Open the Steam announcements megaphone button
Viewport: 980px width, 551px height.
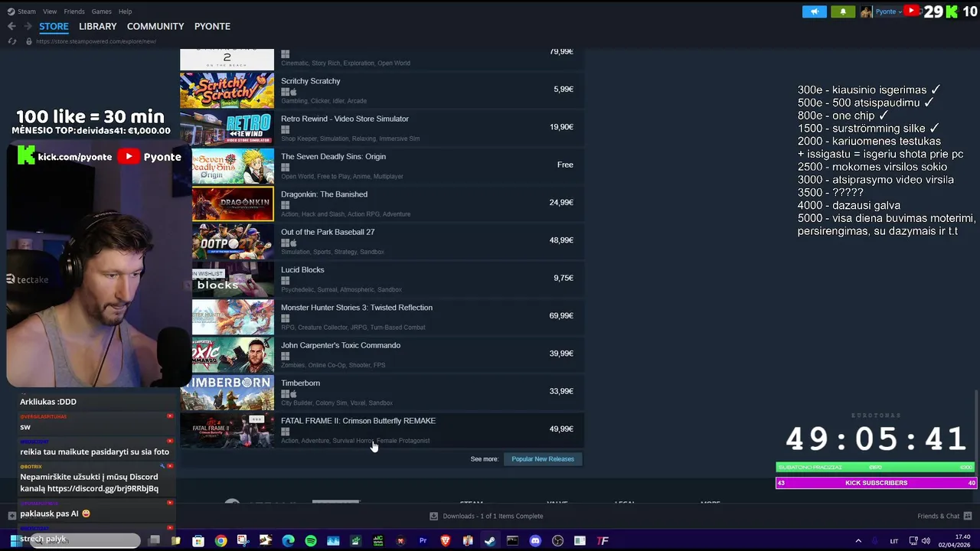814,11
